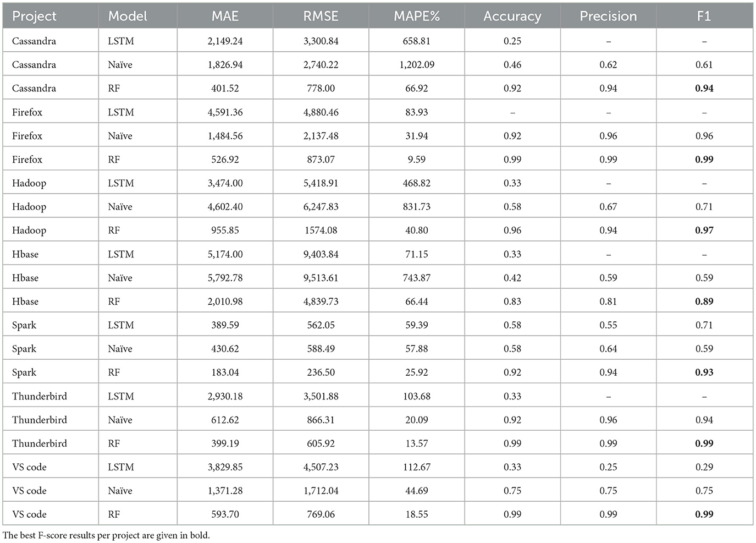Select the RMSE column header
Image resolution: width=756 pixels, height=543 pixels.
tap(321, 17)
